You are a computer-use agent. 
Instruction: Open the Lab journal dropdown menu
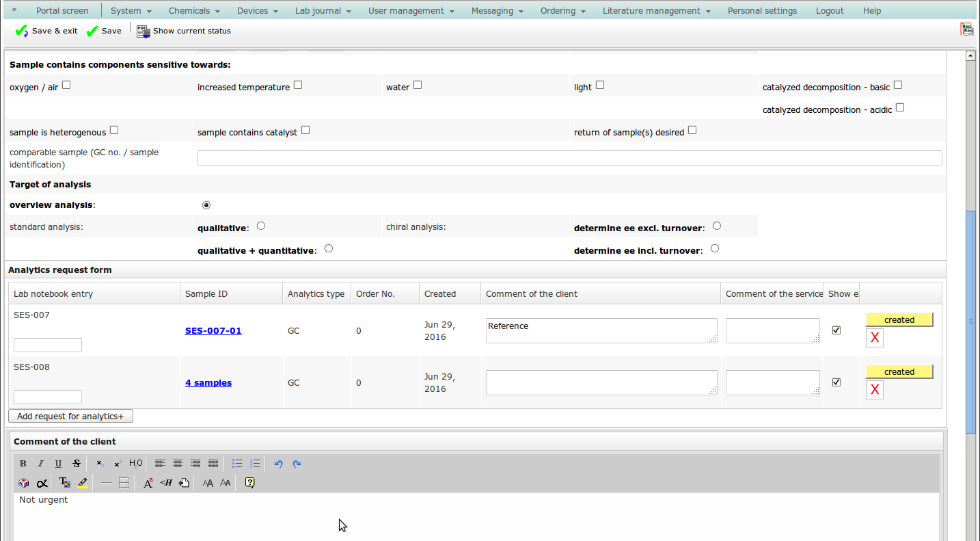[323, 11]
